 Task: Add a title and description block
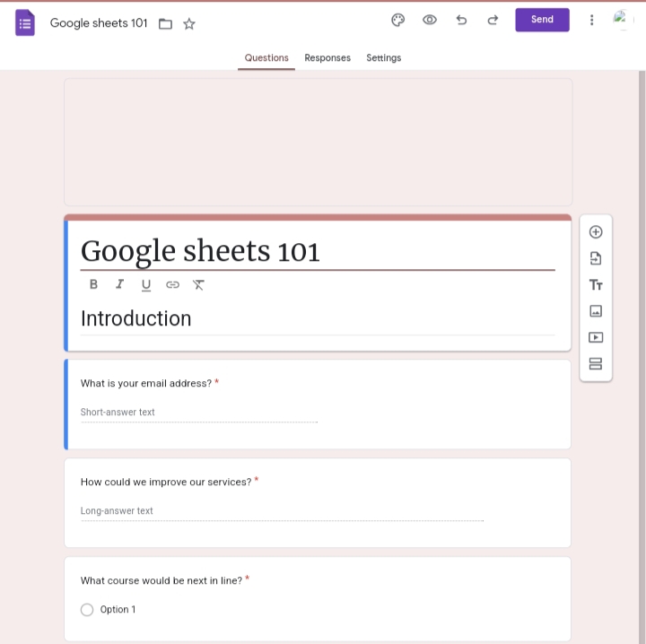coord(596,285)
